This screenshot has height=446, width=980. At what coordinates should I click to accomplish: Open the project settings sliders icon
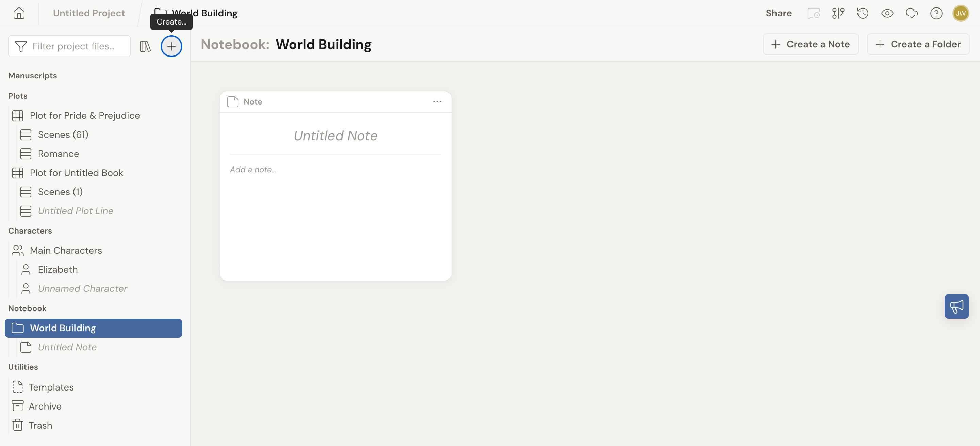coord(838,13)
